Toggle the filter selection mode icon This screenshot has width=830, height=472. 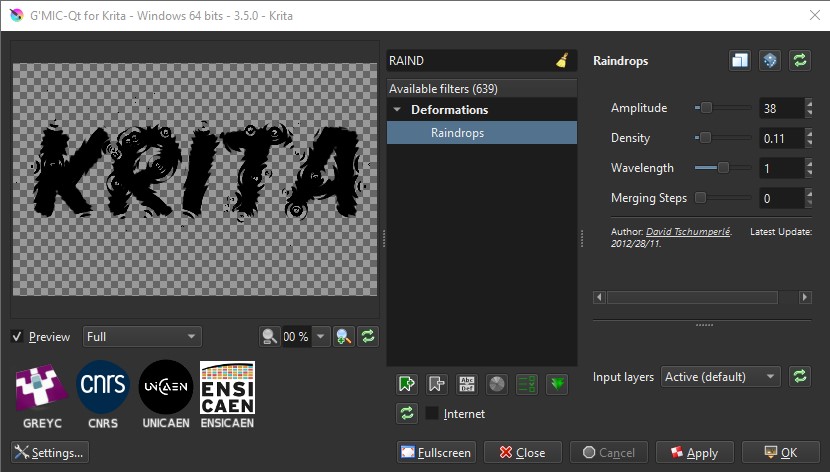click(x=527, y=383)
